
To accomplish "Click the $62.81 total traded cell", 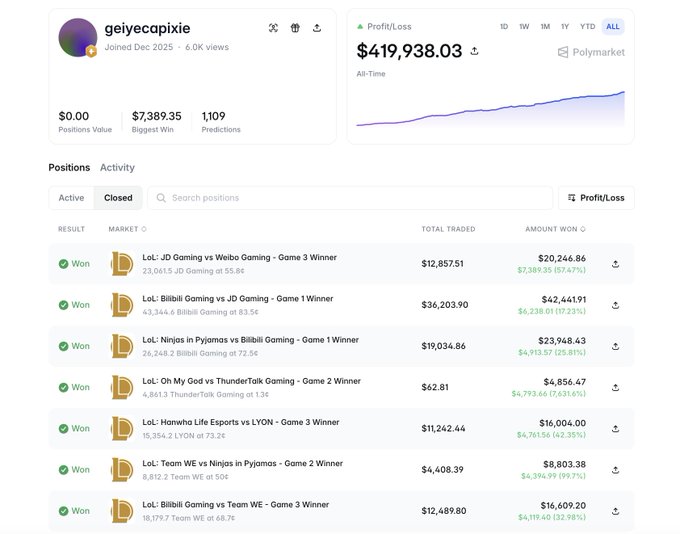I will tap(435, 387).
